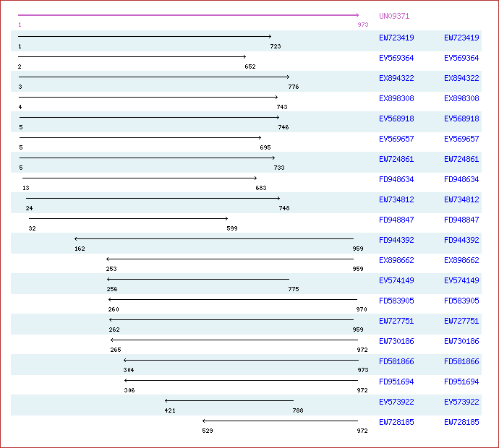The width and height of the screenshot is (499, 448).
Task: Select the reverse arrow from 304 to 973
Action: pyautogui.click(x=241, y=360)
